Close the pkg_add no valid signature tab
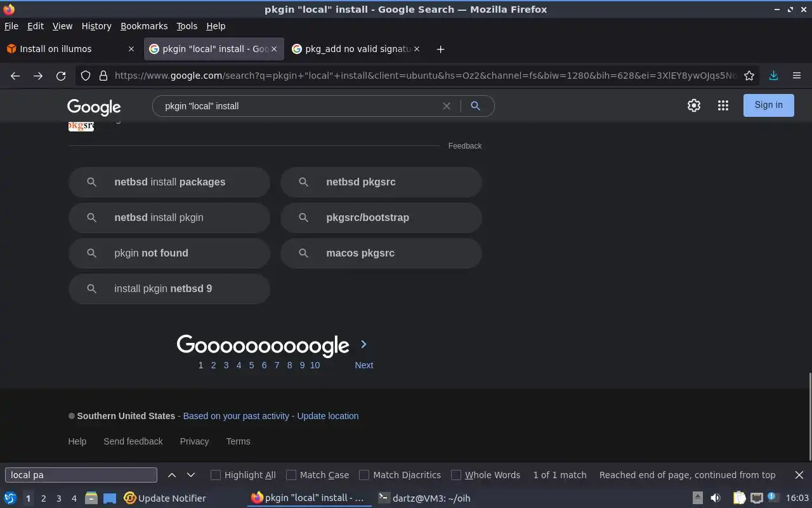812x508 pixels. [417, 49]
